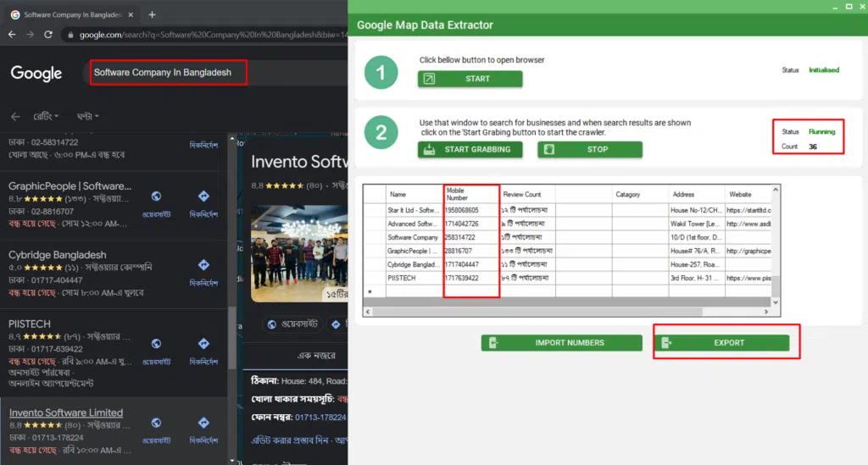Click mobile number cell 1714042726

click(471, 224)
